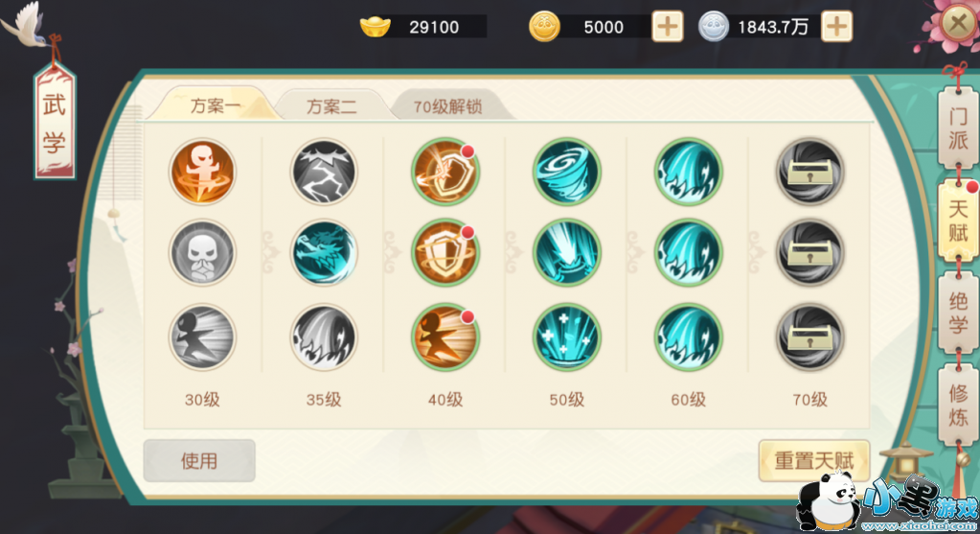This screenshot has height=534, width=980.
Task: Open the 修炼 side tab
Action: (x=958, y=406)
